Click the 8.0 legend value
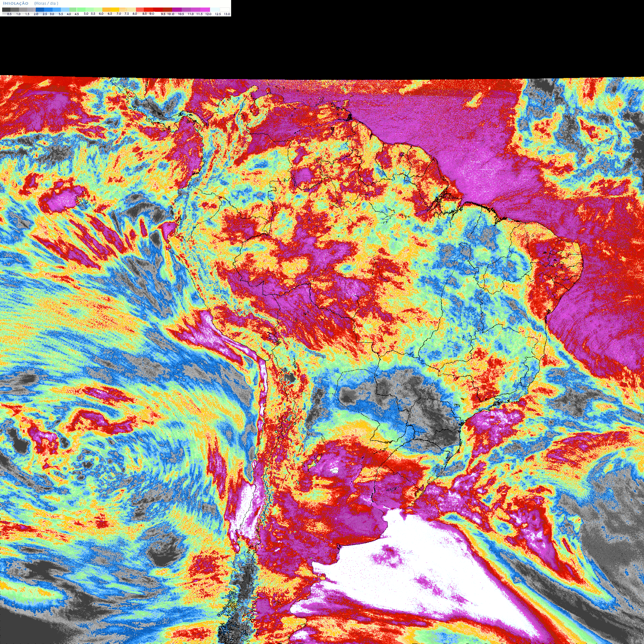 point(135,14)
